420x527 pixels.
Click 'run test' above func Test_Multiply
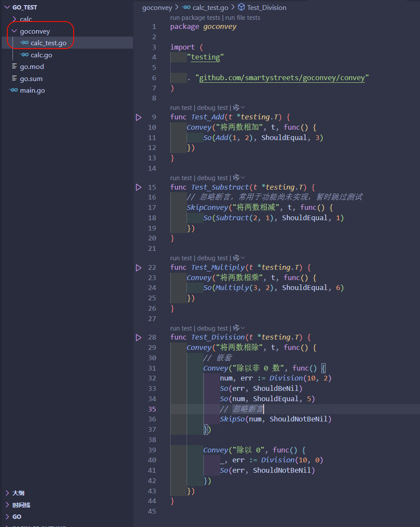pos(181,258)
